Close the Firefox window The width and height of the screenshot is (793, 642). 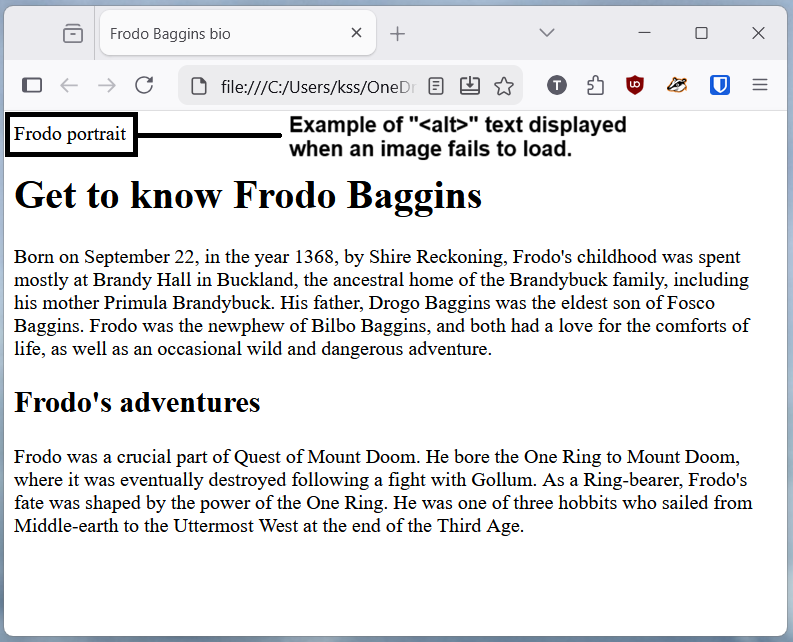click(x=758, y=33)
